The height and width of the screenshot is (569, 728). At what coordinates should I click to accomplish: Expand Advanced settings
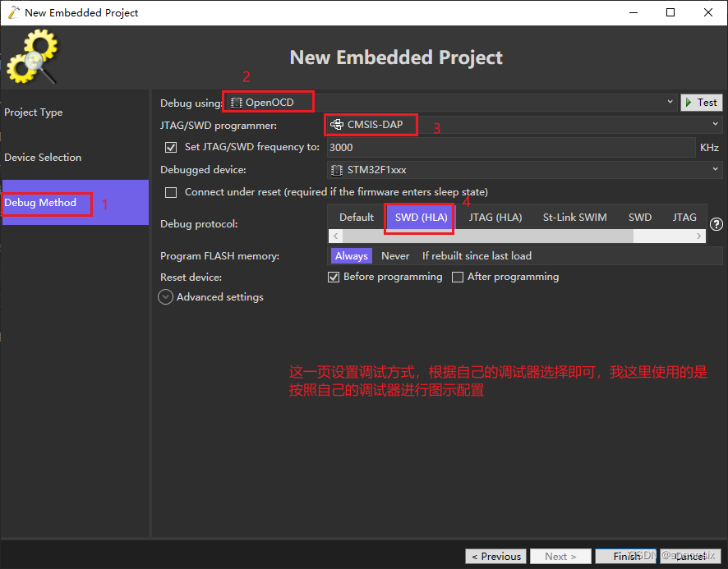tap(165, 296)
